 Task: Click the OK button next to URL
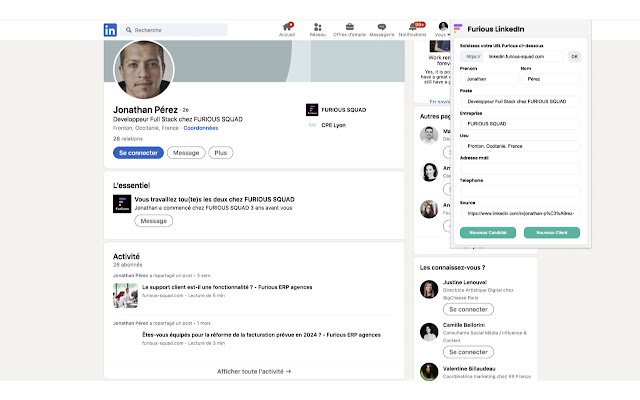pyautogui.click(x=574, y=57)
